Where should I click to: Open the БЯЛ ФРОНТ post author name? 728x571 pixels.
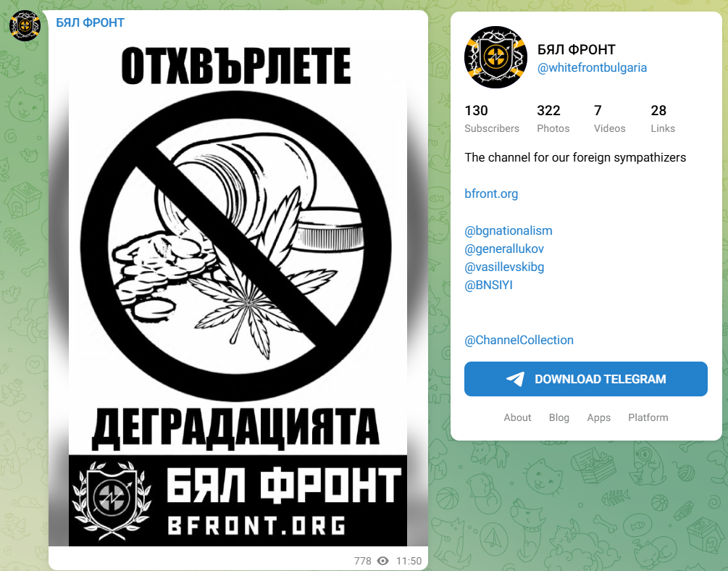pos(90,22)
